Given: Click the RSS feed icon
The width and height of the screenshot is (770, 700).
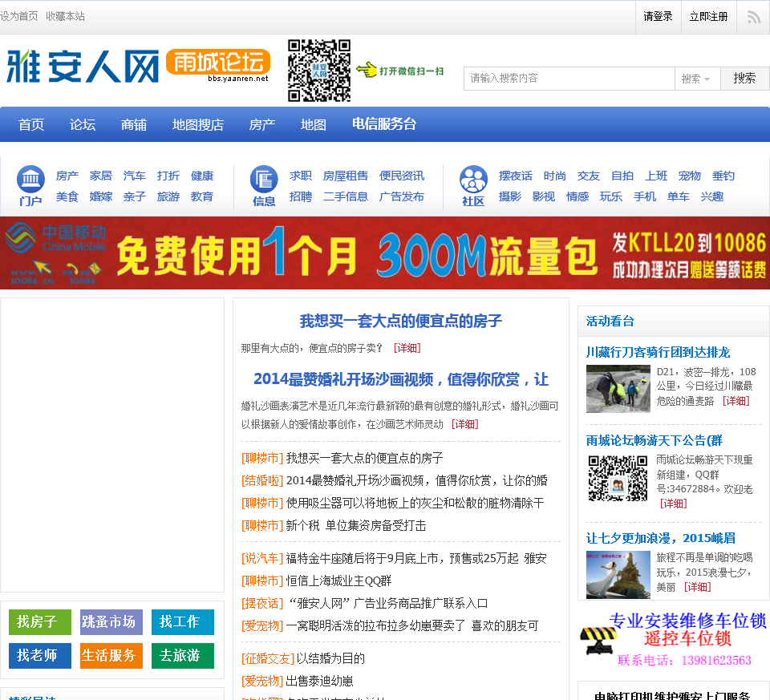Looking at the screenshot, I should click(x=754, y=17).
